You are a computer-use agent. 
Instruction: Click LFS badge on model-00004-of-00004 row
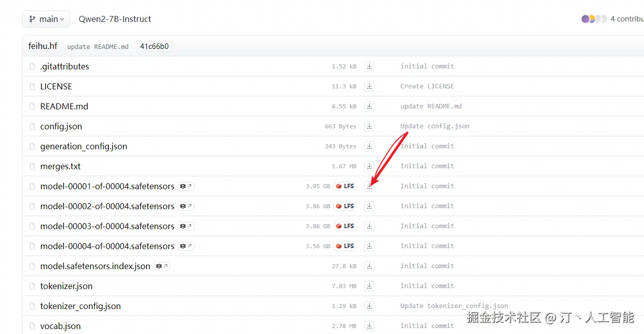tap(345, 246)
